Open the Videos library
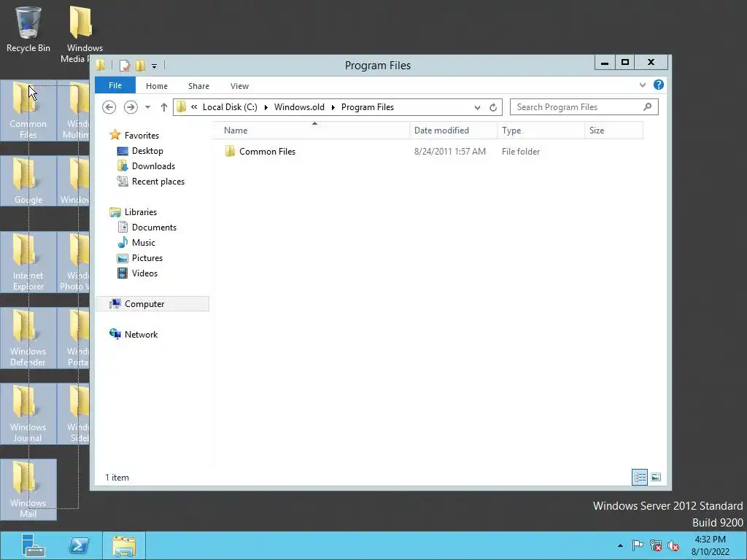The width and height of the screenshot is (747, 560). 144,273
